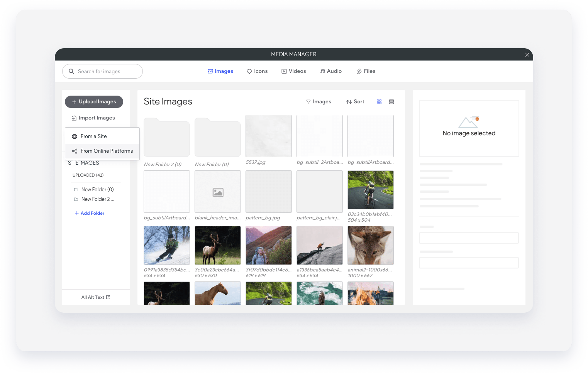The height and width of the screenshot is (374, 588).
Task: Switch to the Images tab
Action: [x=220, y=71]
